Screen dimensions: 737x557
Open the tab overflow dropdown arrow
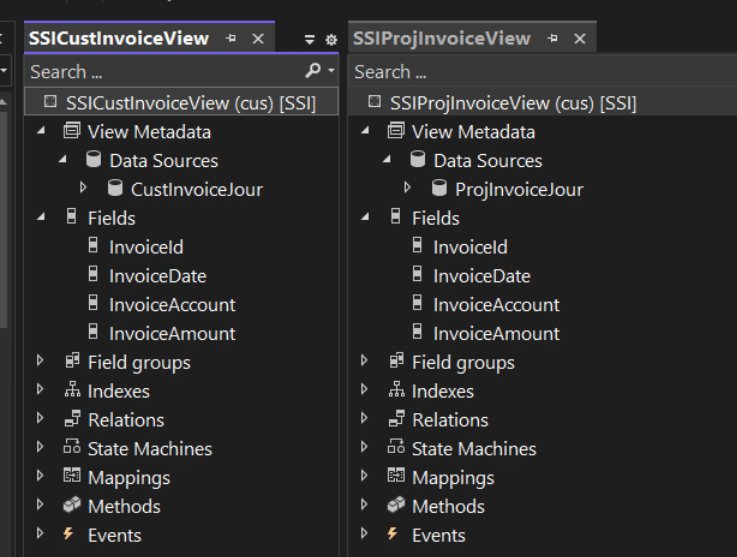[x=311, y=40]
